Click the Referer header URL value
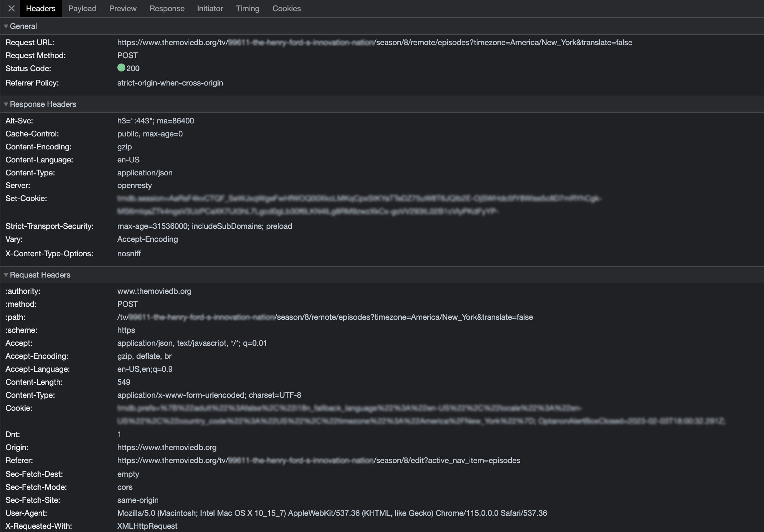 (318, 460)
